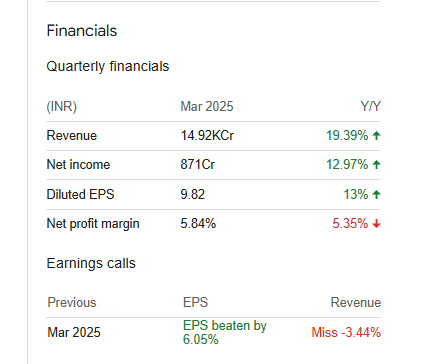
Task: Click the green up arrow beside 13%
Action: pyautogui.click(x=376, y=194)
